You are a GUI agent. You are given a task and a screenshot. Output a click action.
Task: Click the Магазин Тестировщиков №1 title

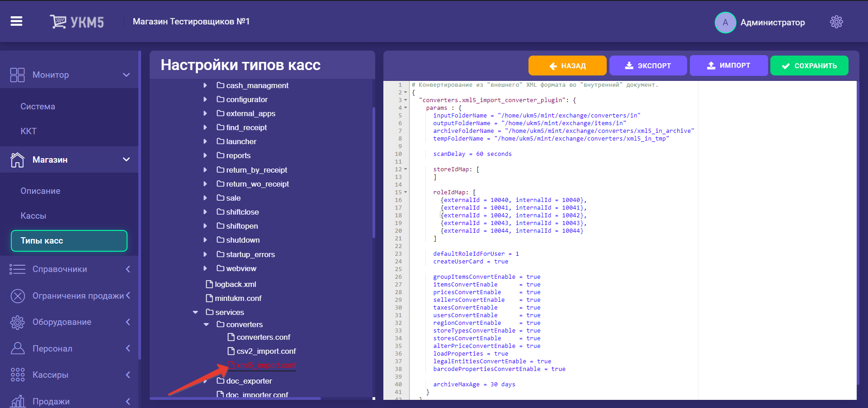(x=191, y=22)
